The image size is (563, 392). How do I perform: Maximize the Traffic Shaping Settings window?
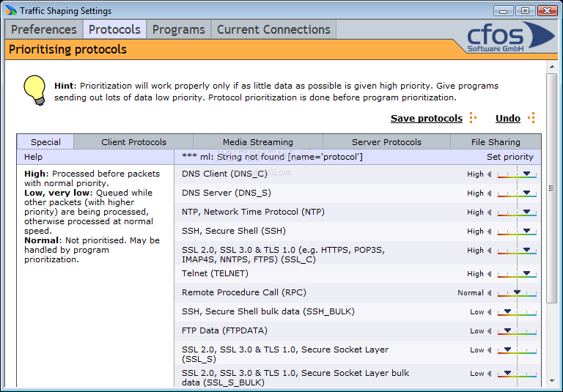coord(525,11)
